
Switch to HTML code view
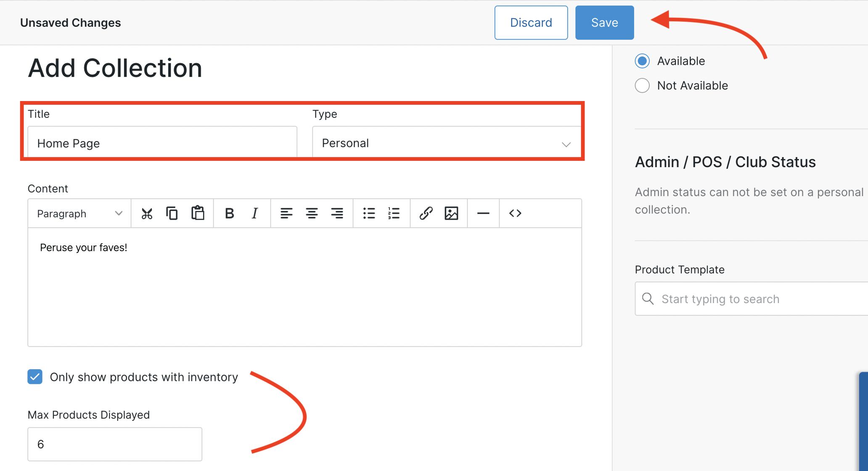[515, 213]
